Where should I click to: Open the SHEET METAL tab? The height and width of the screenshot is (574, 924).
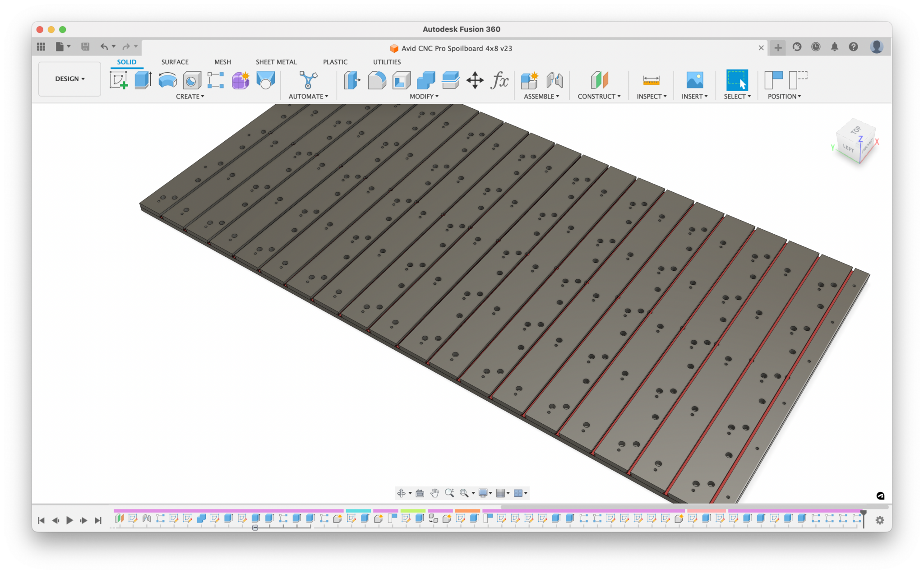276,62
